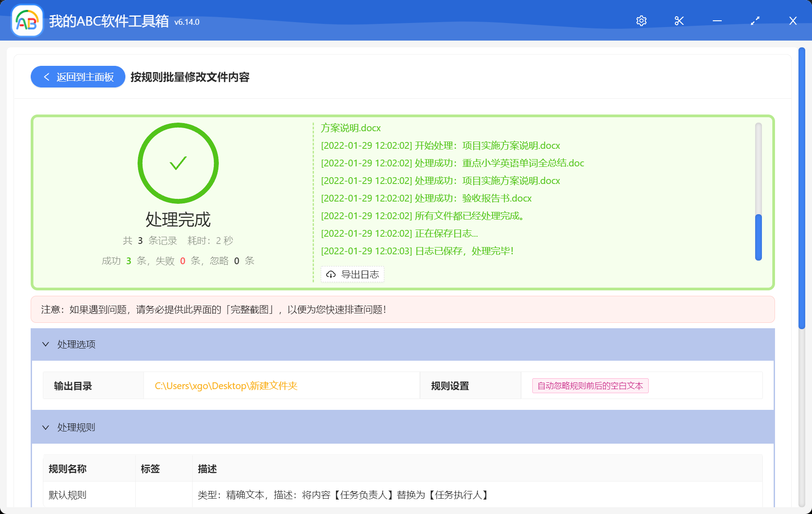Click the cloud icon beside 导出日志
The image size is (812, 514).
click(331, 274)
